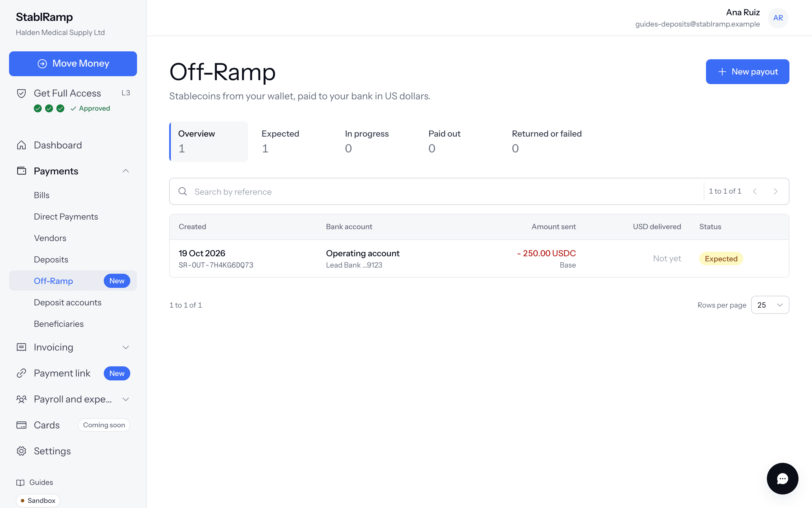
Task: Click the Expected status badge
Action: [721, 259]
